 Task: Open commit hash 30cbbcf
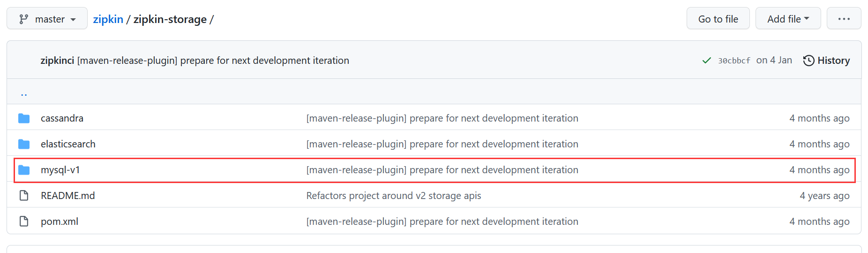tap(734, 61)
